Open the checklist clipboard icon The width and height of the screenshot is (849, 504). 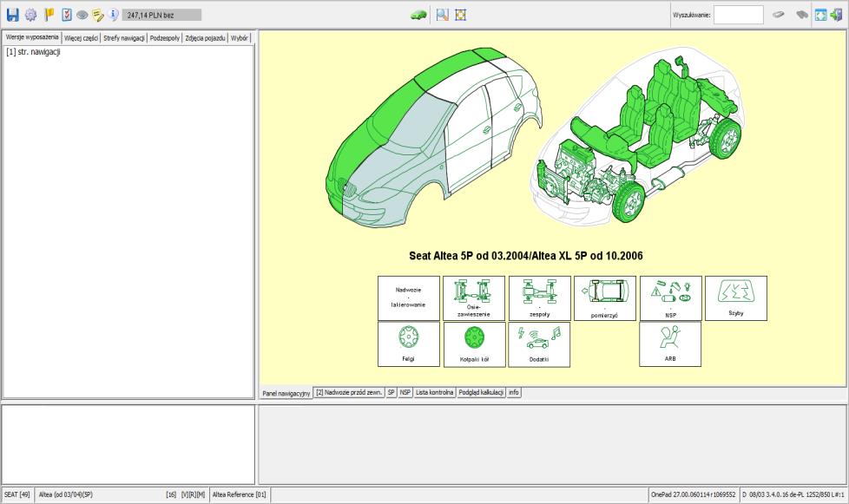[66, 15]
